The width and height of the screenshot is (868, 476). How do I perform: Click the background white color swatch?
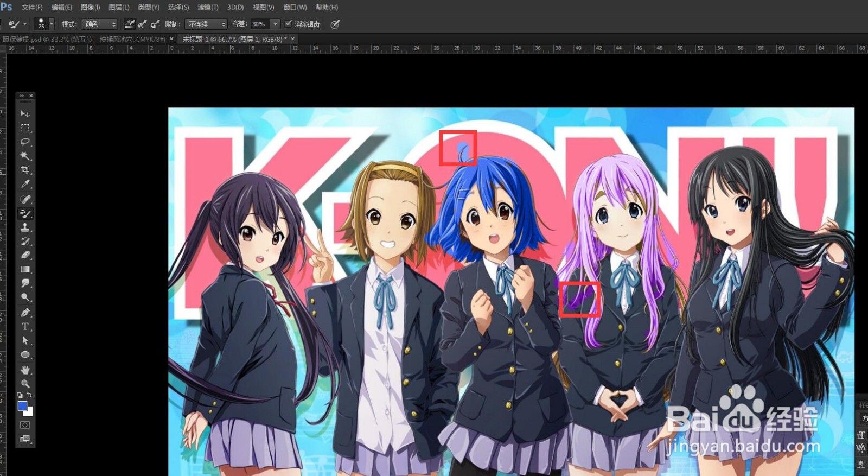click(x=29, y=412)
